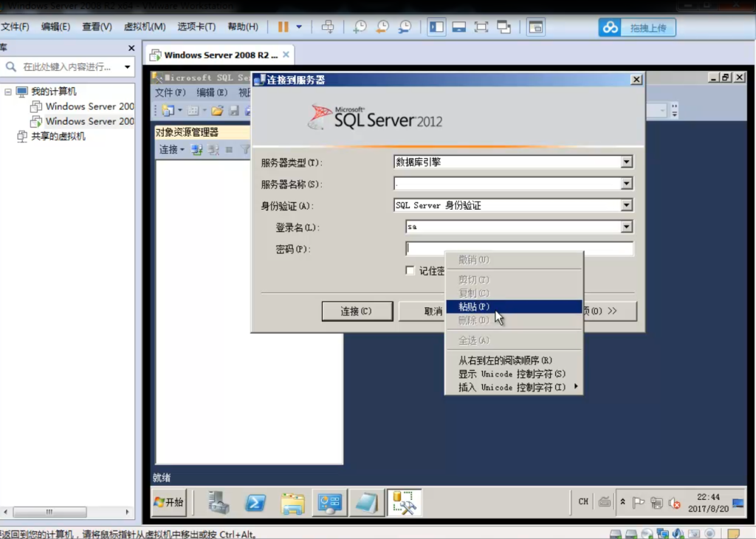Click the action center flag icon
Screen dimensions: 756x539
639,503
